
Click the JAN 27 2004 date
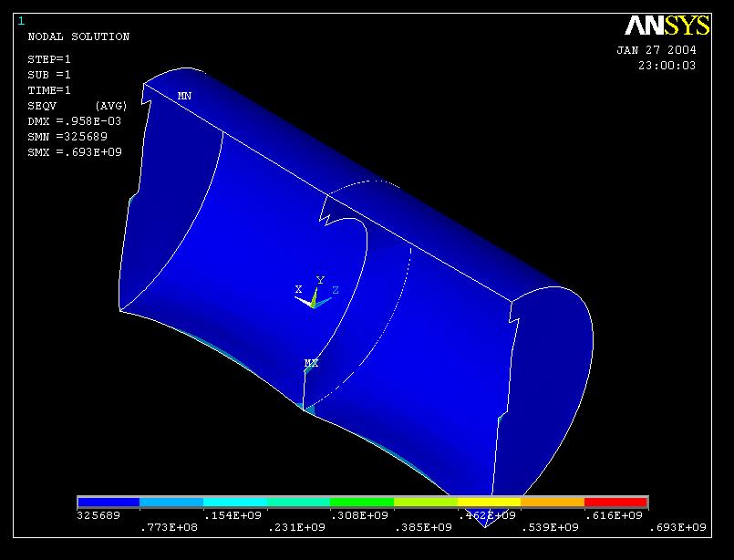pyautogui.click(x=656, y=50)
